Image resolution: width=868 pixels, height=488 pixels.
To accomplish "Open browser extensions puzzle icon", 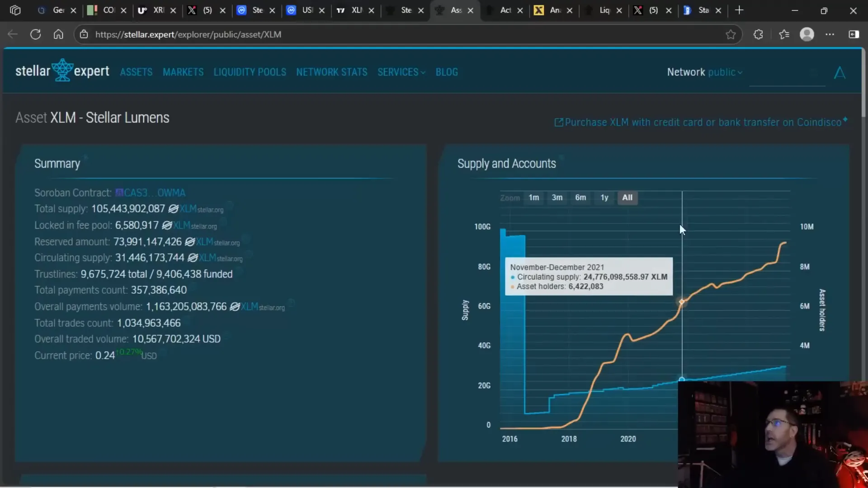I will pos(758,34).
